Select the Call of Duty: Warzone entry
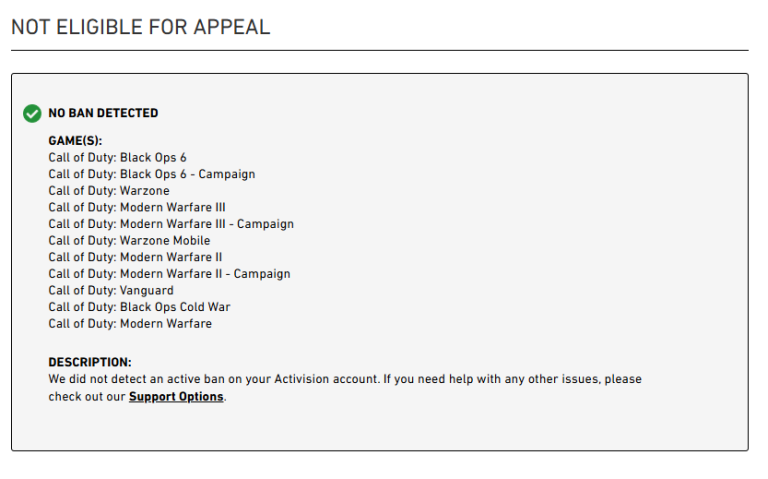This screenshot has width=768, height=479. 109,191
